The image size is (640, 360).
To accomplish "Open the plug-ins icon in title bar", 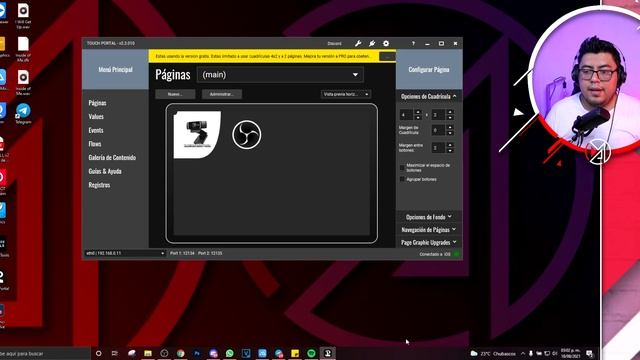I will (372, 43).
